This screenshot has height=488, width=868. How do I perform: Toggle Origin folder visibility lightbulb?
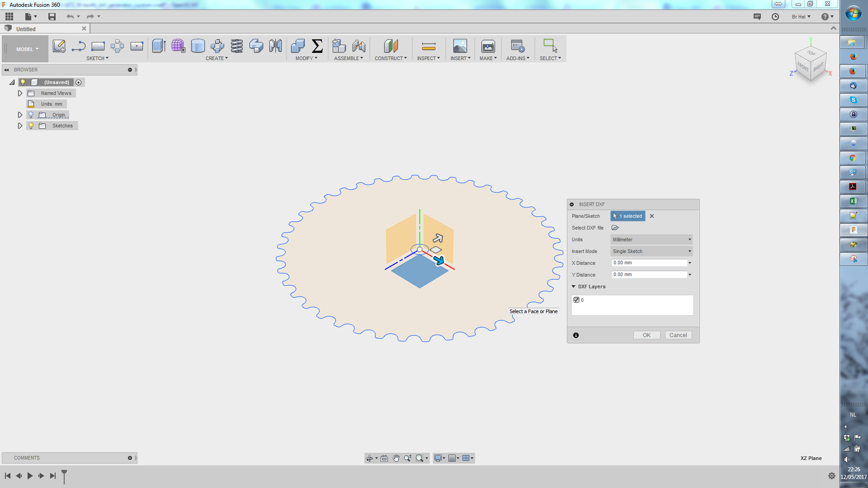[x=31, y=115]
